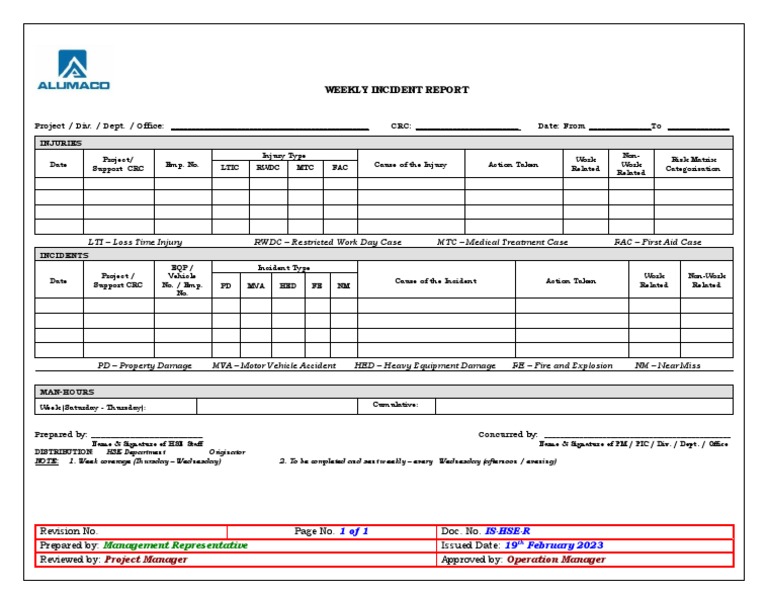The height and width of the screenshot is (594, 768).
Task: Select 'PD – Property Damage' legend
Action: (144, 365)
